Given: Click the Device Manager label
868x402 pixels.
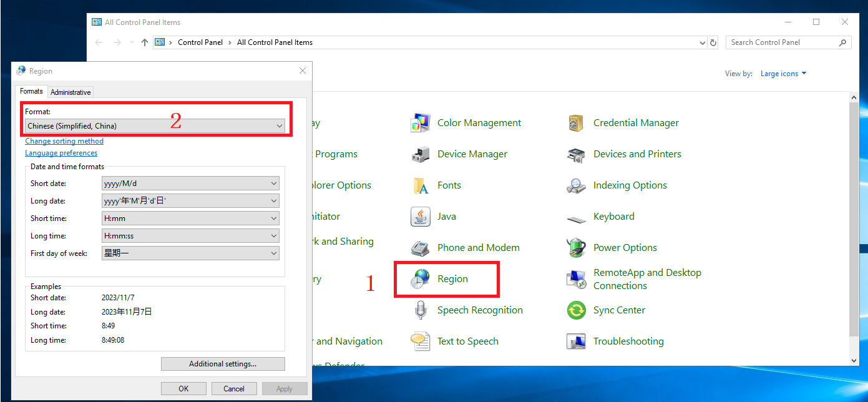Looking at the screenshot, I should coord(472,154).
